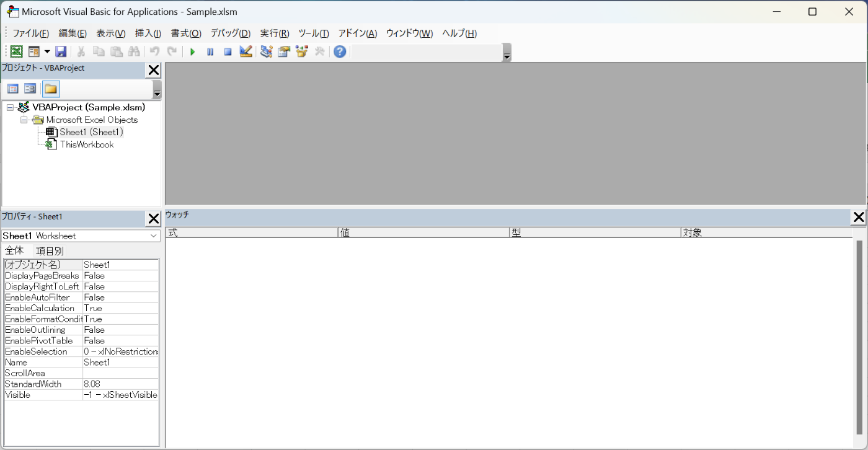Open the ツール(T) menu
Viewport: 868px width, 450px height.
point(314,33)
